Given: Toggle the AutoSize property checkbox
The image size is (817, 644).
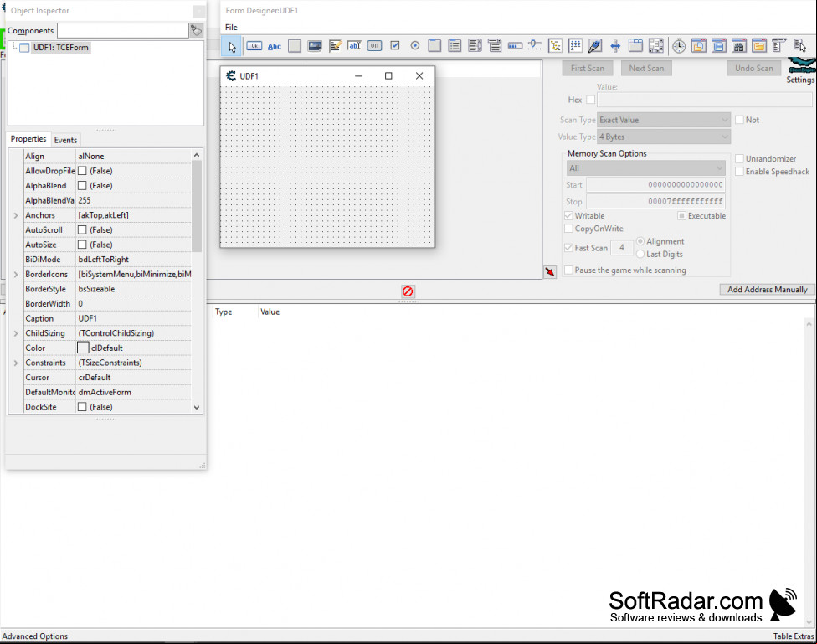Looking at the screenshot, I should (x=82, y=244).
